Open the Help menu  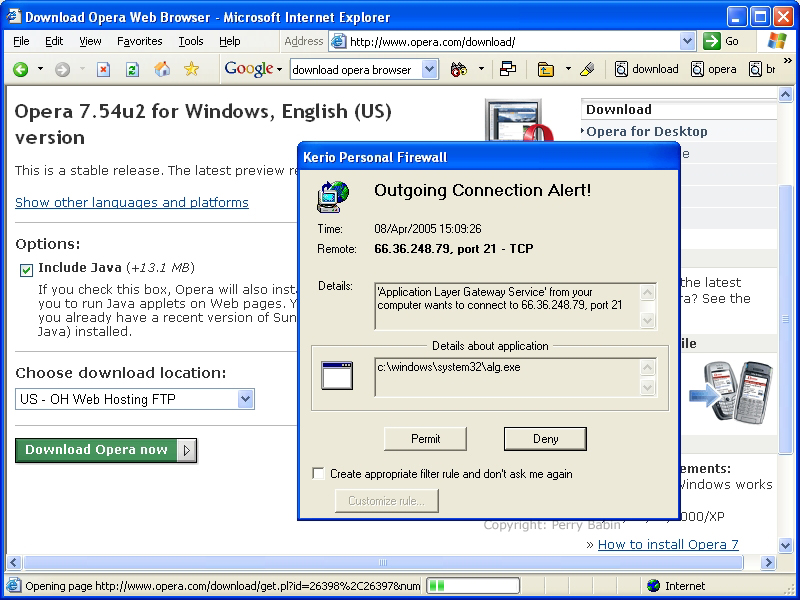pyautogui.click(x=230, y=41)
